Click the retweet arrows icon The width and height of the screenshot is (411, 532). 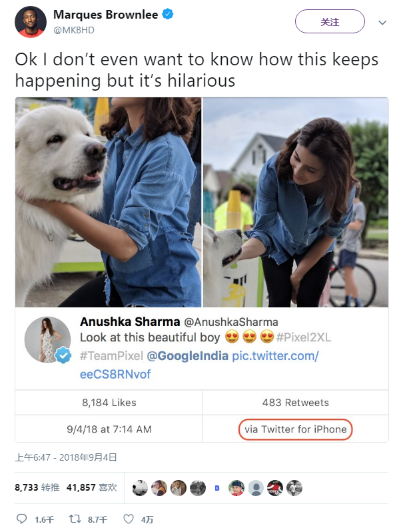75,519
